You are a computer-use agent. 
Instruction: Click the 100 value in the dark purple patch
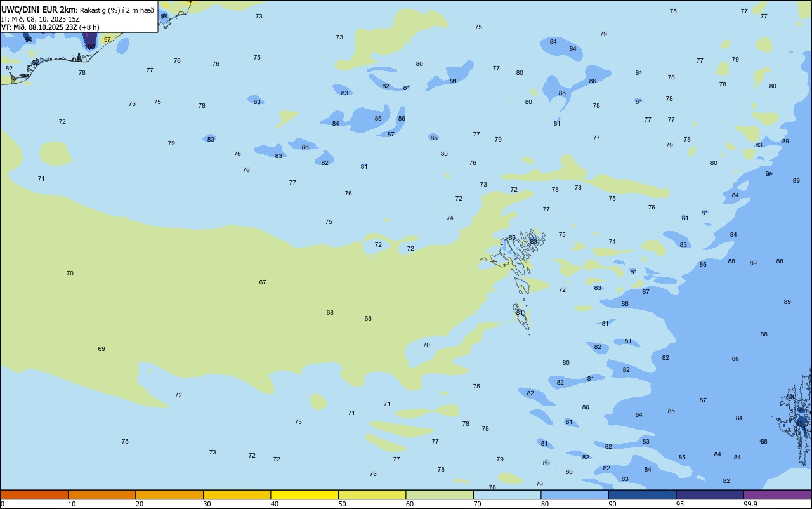[x=90, y=46]
